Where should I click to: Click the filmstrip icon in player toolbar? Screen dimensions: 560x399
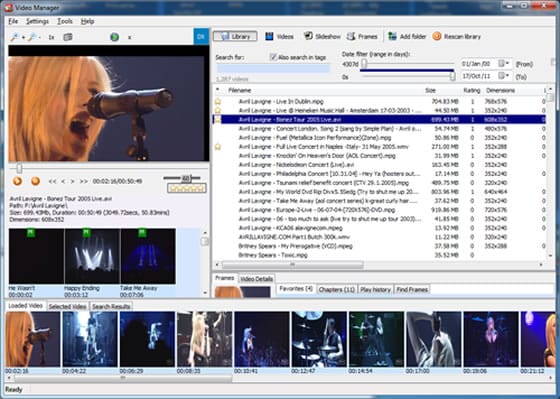(x=68, y=37)
